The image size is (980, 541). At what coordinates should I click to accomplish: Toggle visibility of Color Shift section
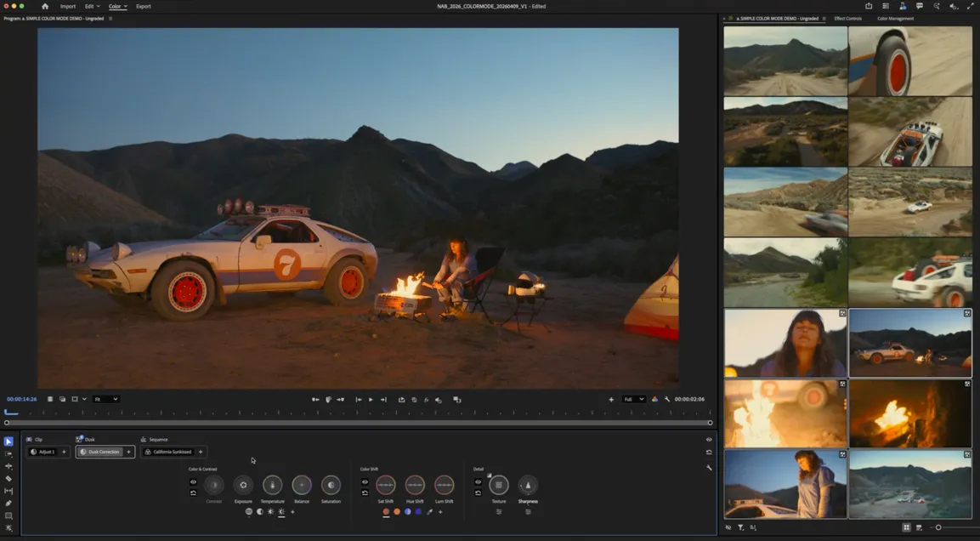(365, 481)
